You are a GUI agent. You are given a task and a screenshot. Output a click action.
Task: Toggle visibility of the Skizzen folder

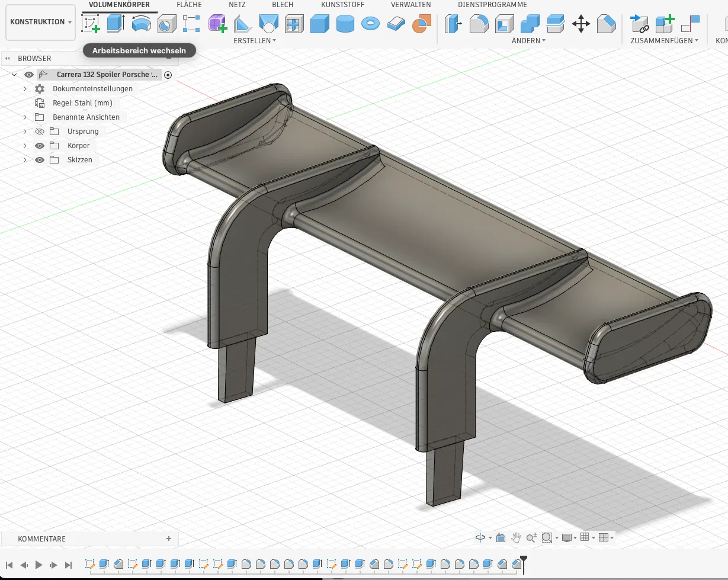(40, 160)
